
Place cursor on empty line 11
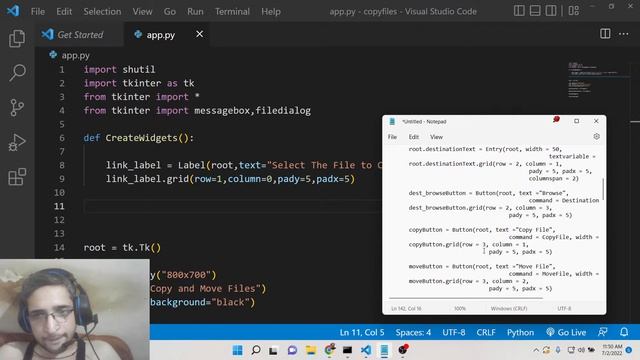point(233,206)
